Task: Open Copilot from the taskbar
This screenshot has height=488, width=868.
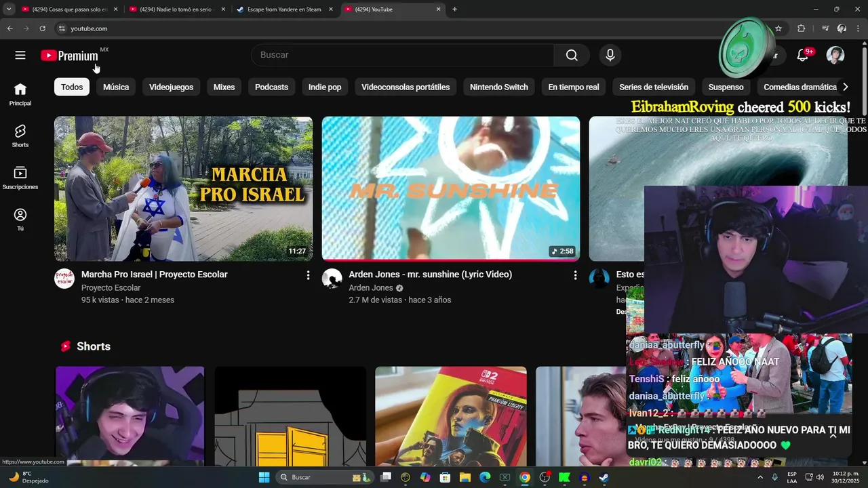Action: pos(425,477)
